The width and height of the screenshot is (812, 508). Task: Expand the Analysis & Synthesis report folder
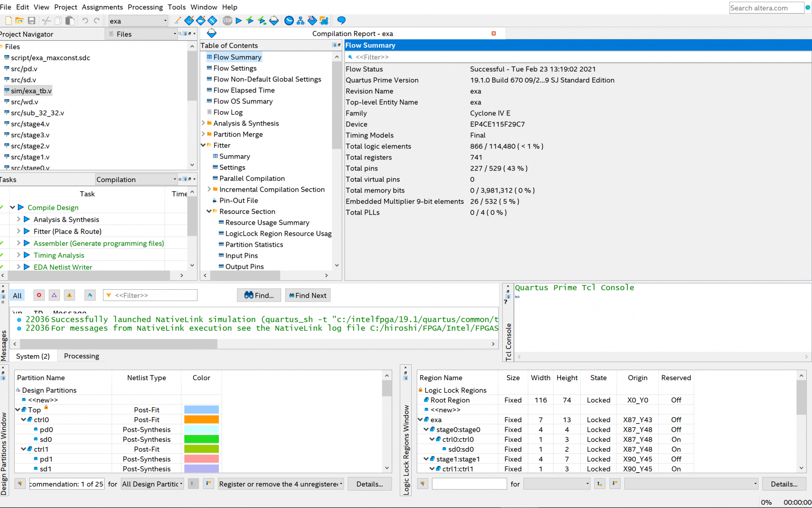tap(203, 123)
